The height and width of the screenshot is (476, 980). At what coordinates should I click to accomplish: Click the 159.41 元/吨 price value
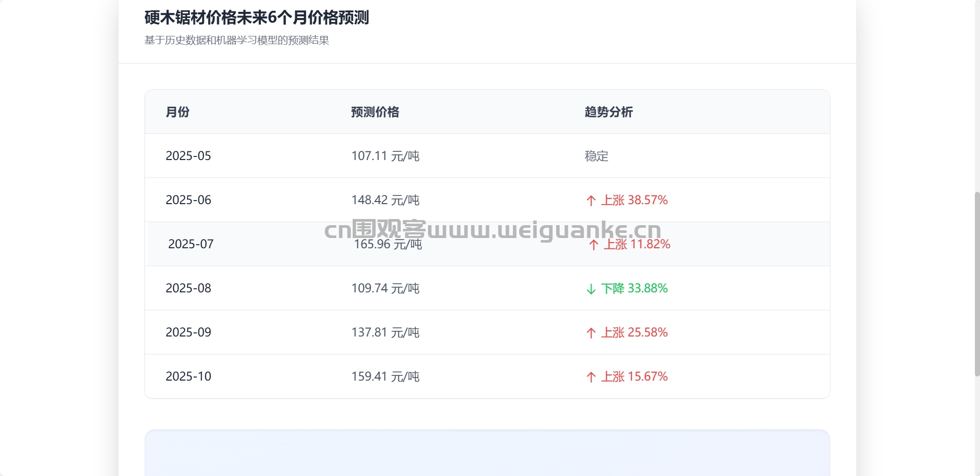(x=385, y=376)
